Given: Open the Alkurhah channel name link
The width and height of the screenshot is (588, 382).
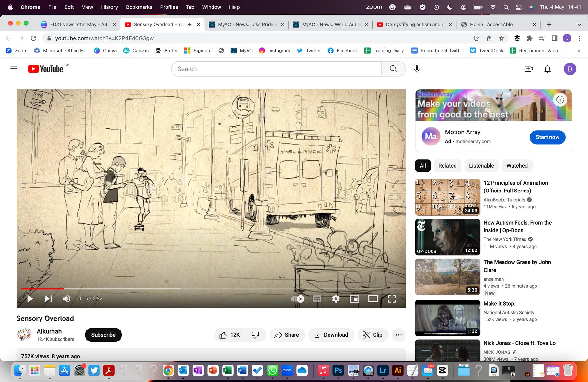Looking at the screenshot, I should coord(49,331).
